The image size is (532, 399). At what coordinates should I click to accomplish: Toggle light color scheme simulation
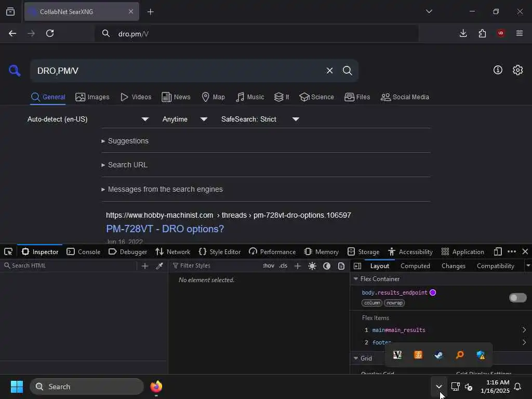tap(312, 266)
